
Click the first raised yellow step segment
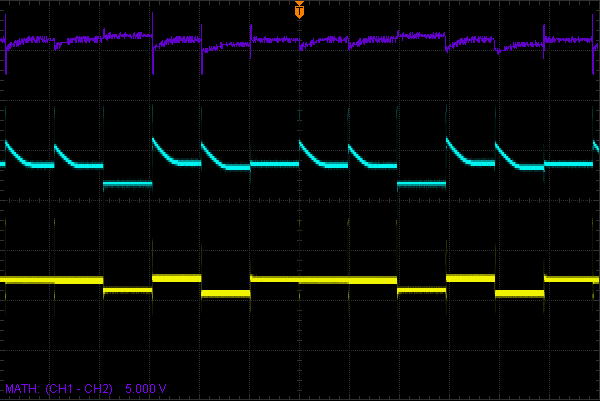[176, 277]
